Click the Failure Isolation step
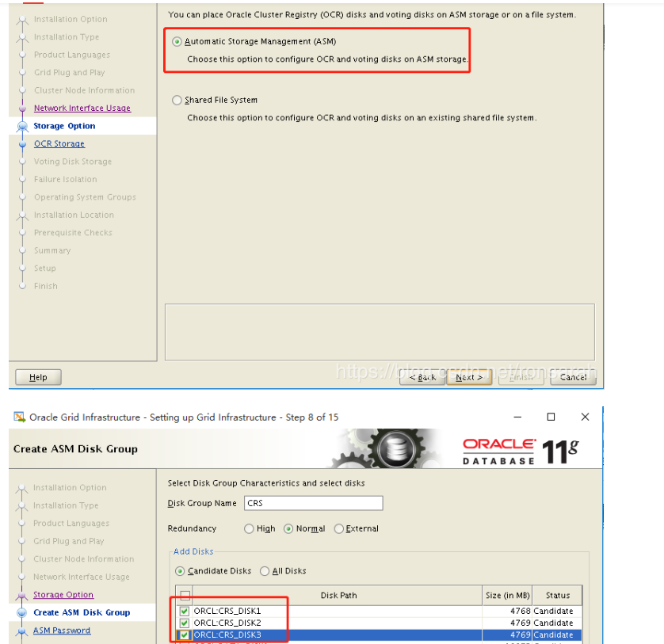This screenshot has width=664, height=644. point(66,179)
